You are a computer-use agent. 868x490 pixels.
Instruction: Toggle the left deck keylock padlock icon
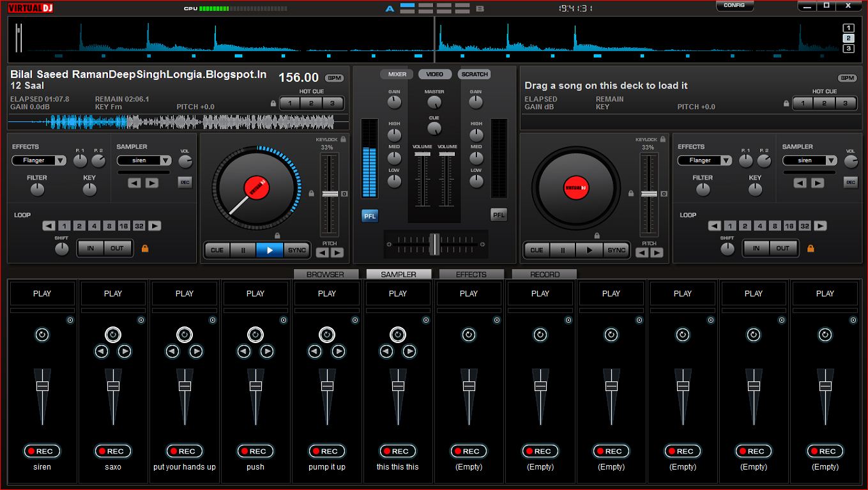[x=343, y=139]
